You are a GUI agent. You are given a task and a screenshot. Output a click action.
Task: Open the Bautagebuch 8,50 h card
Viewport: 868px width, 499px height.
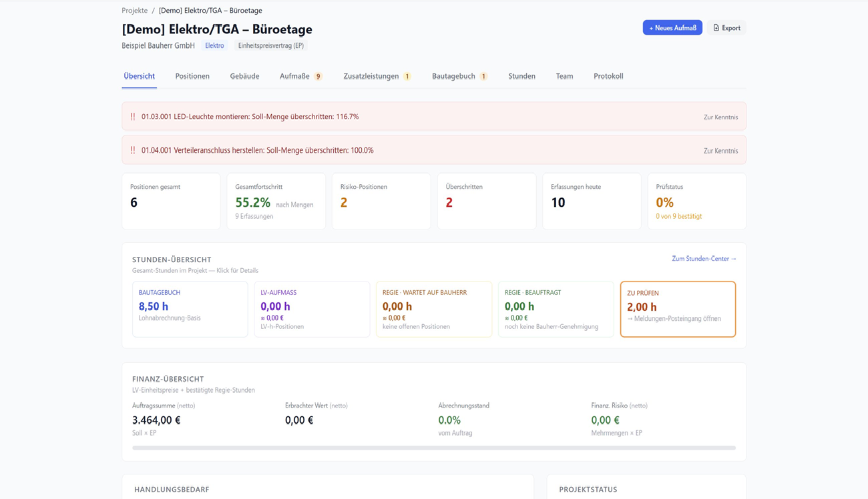click(x=190, y=309)
